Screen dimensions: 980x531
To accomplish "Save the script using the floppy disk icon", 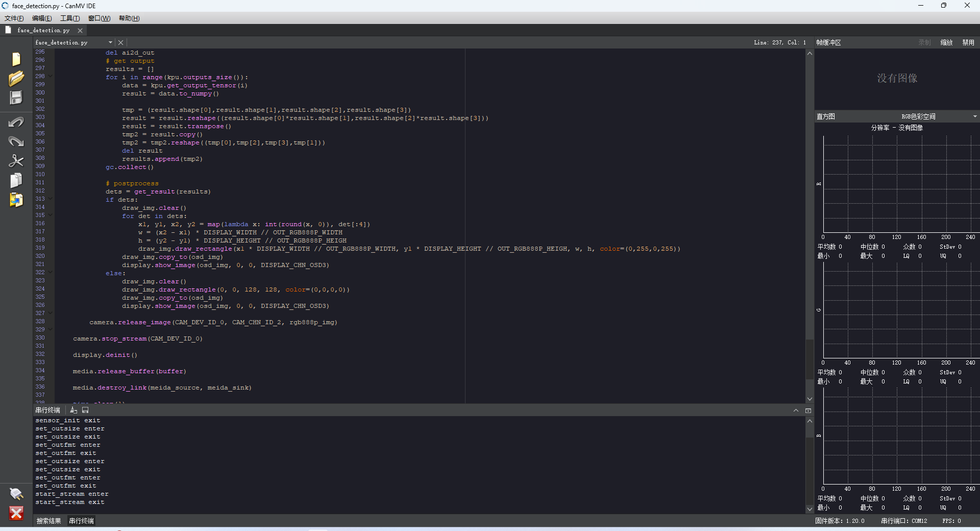I will pos(16,98).
